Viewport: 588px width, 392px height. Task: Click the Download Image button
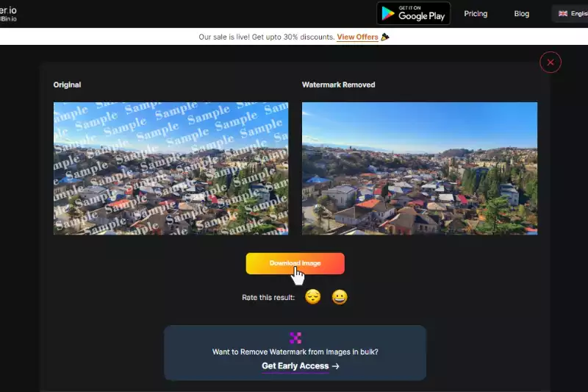pyautogui.click(x=295, y=263)
